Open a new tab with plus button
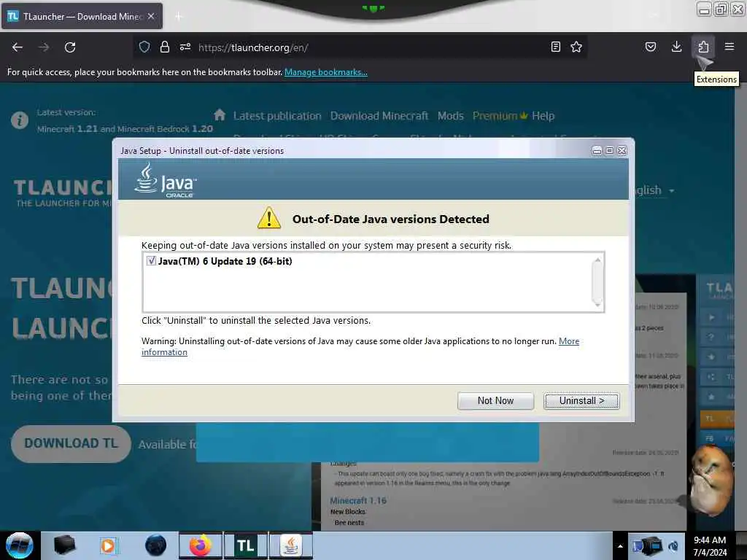 (x=179, y=17)
